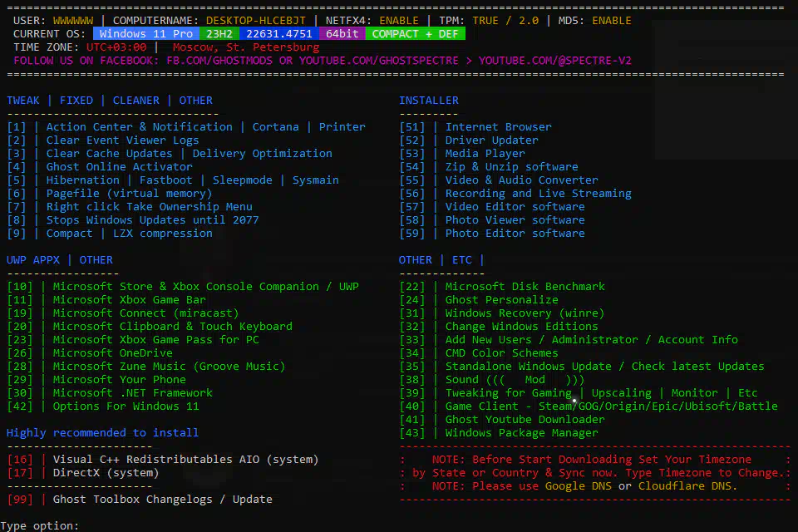Click the 'UWP APPX' section heading
798x532 pixels.
[x=33, y=259]
